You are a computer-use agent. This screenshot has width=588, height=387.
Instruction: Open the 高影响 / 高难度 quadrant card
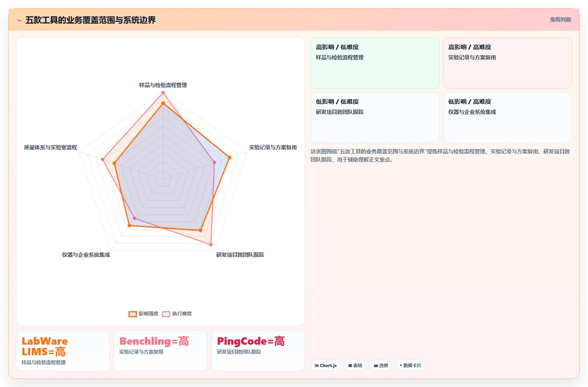507,63
